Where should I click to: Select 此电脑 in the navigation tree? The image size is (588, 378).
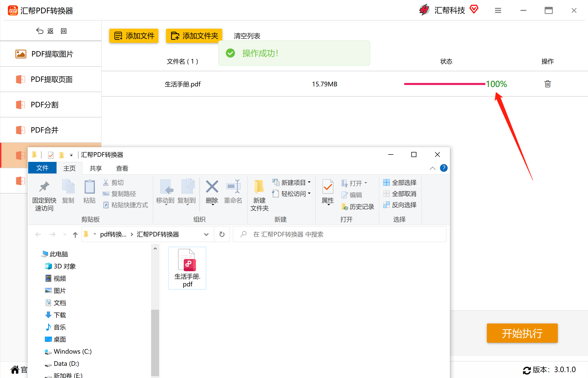point(54,254)
